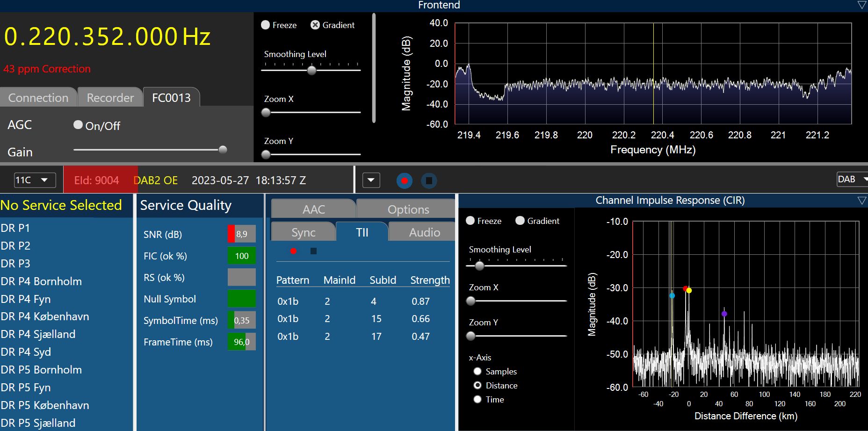Expand dropdown arrow beside record button
Image resolution: width=868 pixels, height=431 pixels.
pyautogui.click(x=371, y=180)
